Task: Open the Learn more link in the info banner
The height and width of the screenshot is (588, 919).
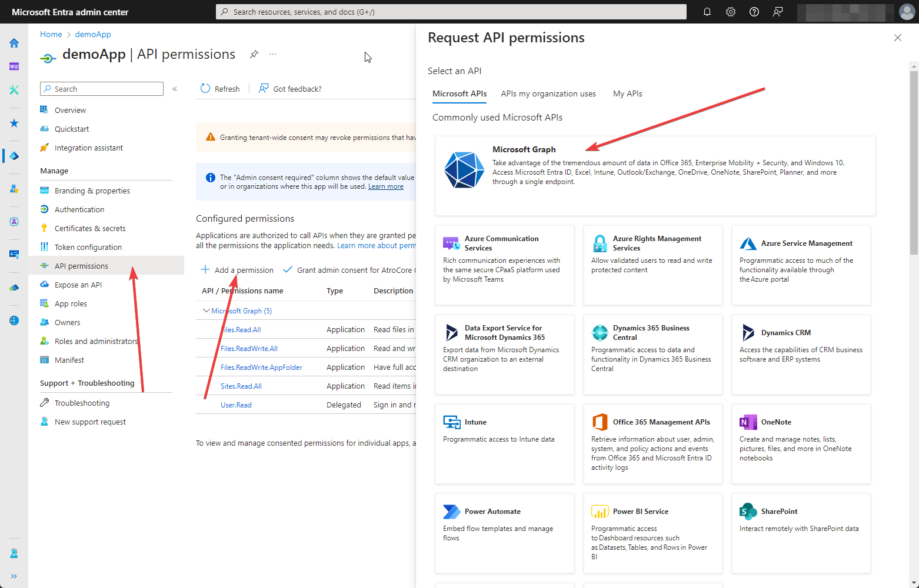Action: point(385,186)
